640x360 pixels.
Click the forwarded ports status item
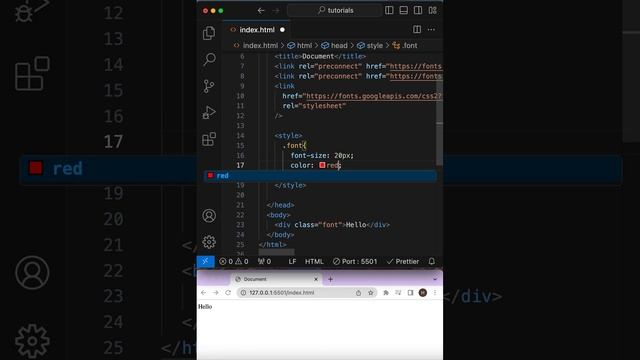pyautogui.click(x=264, y=262)
